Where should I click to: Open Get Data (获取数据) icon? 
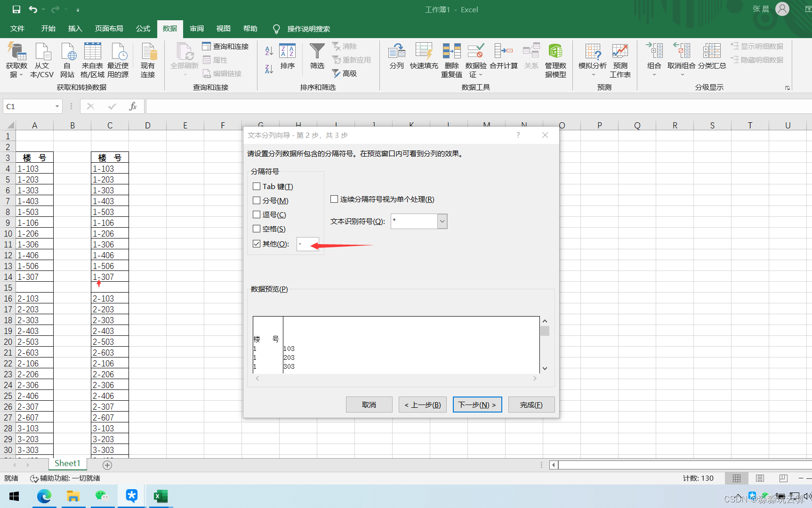(16, 60)
